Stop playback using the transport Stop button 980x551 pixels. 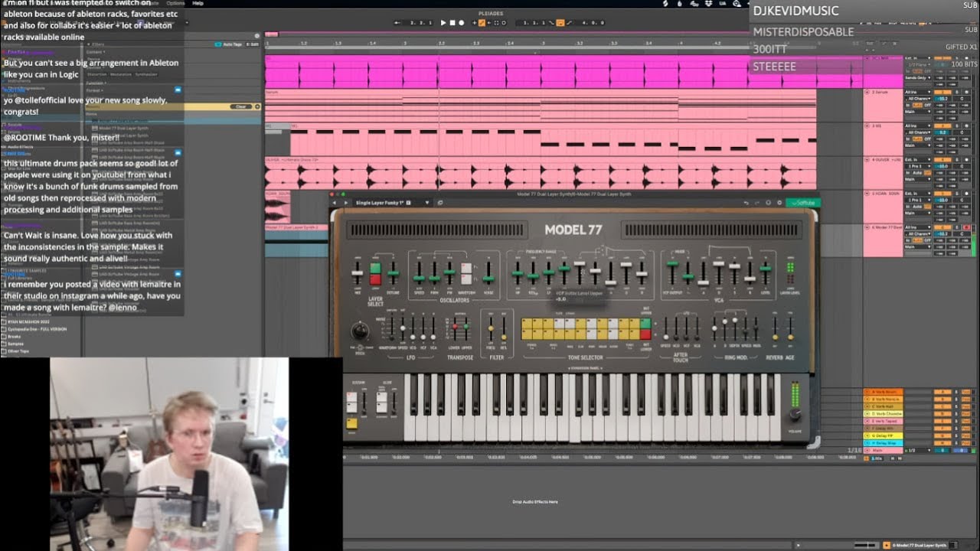tap(452, 23)
